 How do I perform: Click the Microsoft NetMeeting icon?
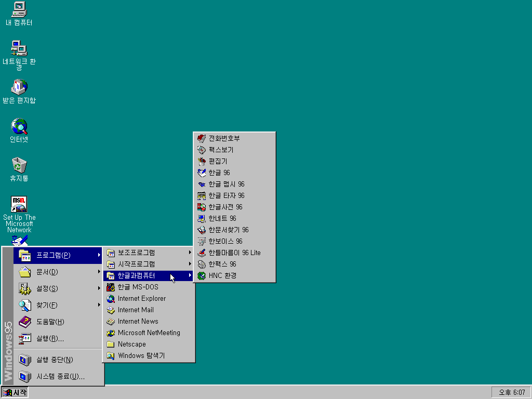pos(111,333)
